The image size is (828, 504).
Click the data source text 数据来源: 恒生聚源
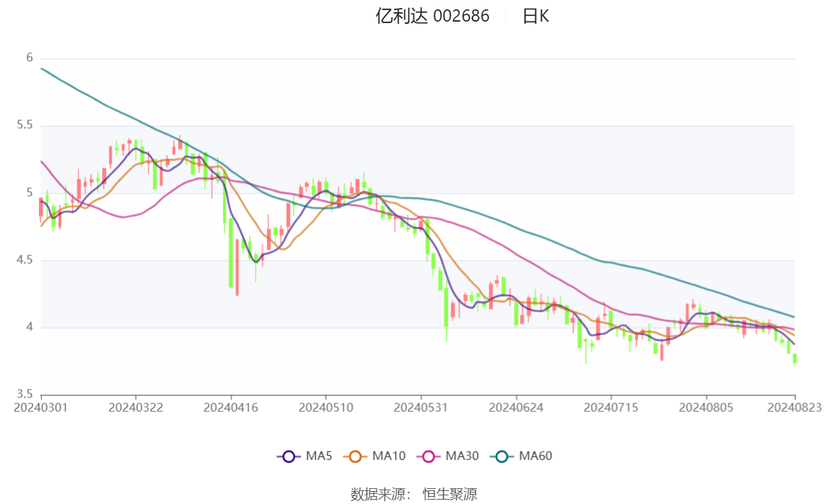[x=414, y=495]
